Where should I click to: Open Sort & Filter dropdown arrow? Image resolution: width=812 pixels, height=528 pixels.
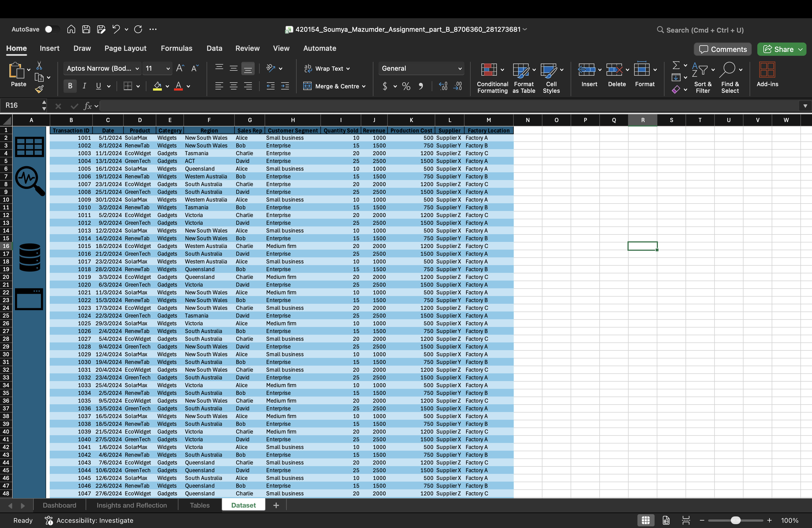point(713,70)
